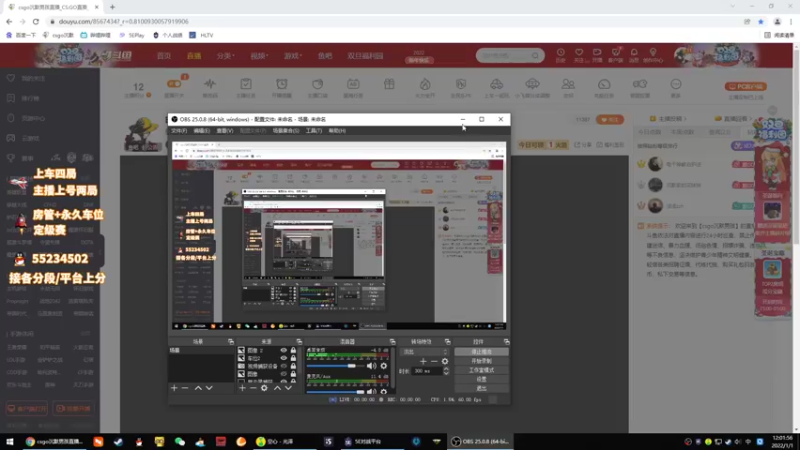Screen dimensions: 800x450
Task: Remove the selected scene in OBS
Action: pos(185,388)
